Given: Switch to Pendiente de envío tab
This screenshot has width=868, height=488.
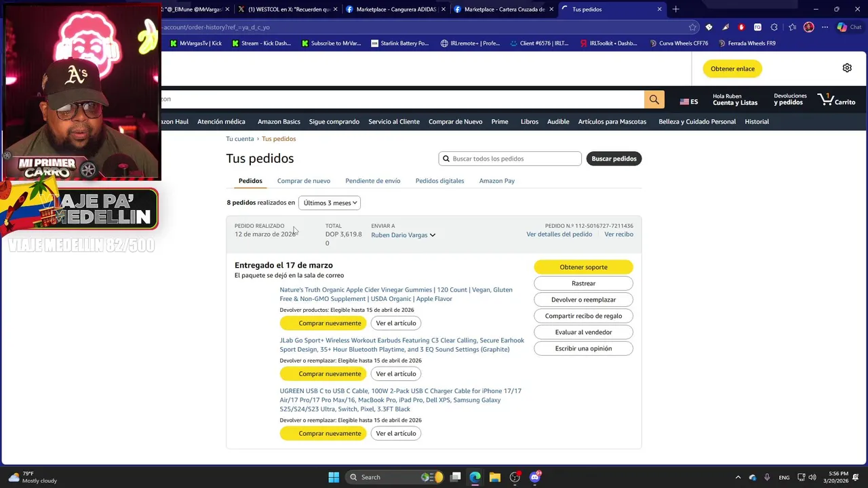Looking at the screenshot, I should (x=373, y=181).
